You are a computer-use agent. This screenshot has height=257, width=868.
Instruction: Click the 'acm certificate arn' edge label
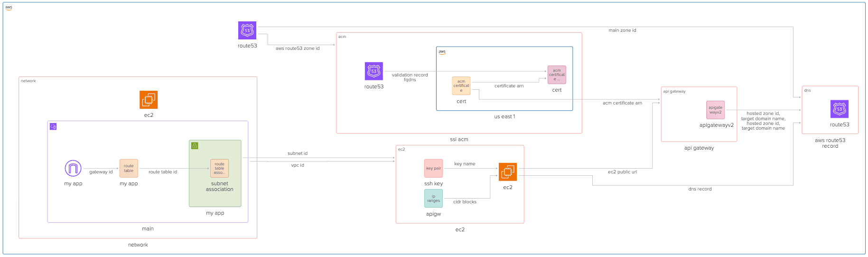[622, 103]
